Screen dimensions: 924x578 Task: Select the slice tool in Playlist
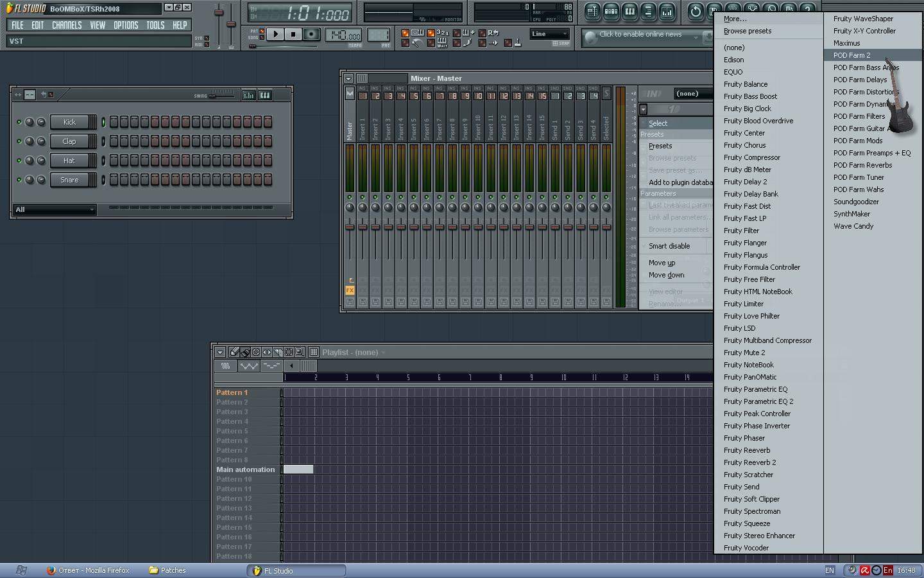click(x=277, y=352)
